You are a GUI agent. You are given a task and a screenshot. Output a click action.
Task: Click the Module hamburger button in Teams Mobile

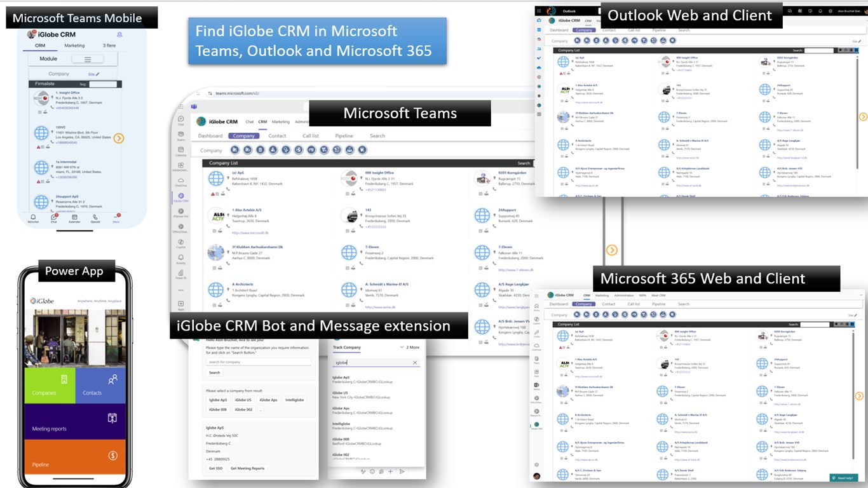[88, 59]
